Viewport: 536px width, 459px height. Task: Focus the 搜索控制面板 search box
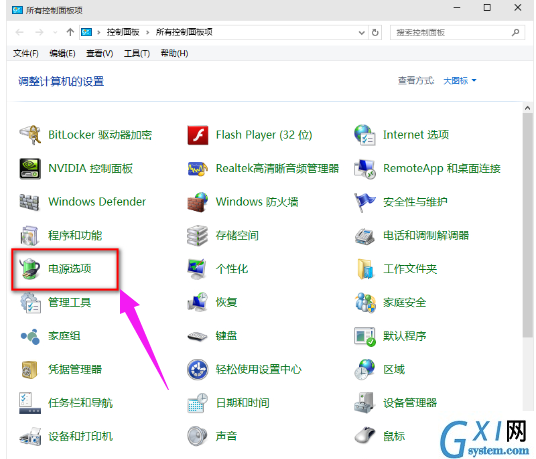pos(457,32)
